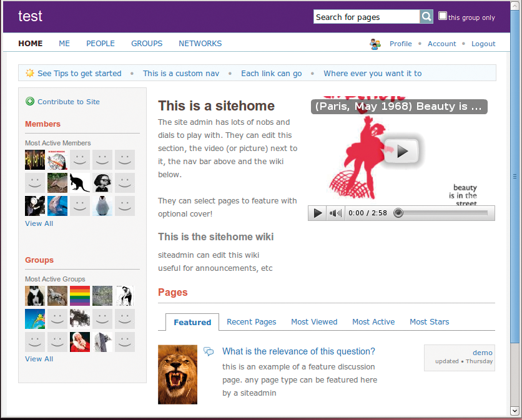Viewport: 522px width, 420px height.
Task: Follow the 'Each link can go' link
Action: (x=272, y=73)
